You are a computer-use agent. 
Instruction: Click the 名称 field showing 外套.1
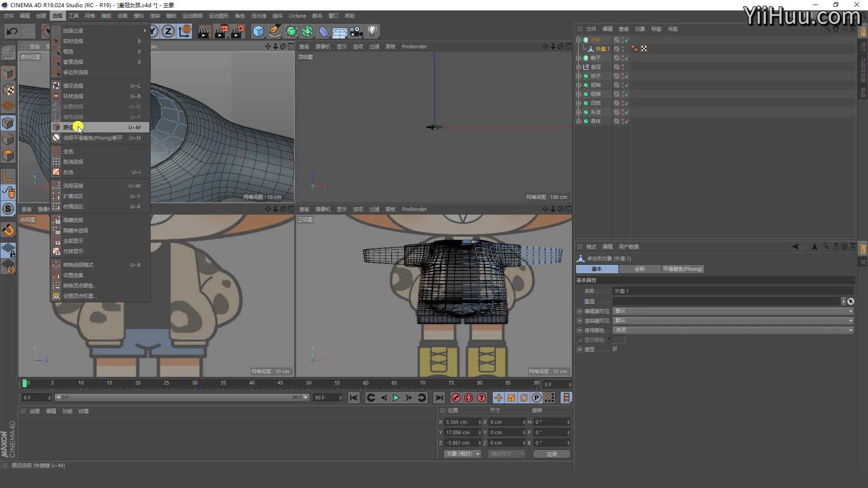tap(733, 291)
